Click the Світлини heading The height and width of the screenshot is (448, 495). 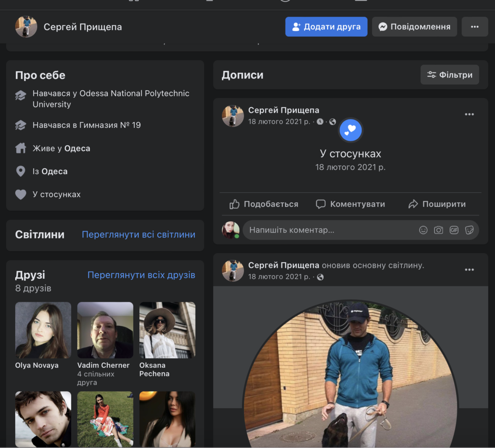pyautogui.click(x=40, y=234)
